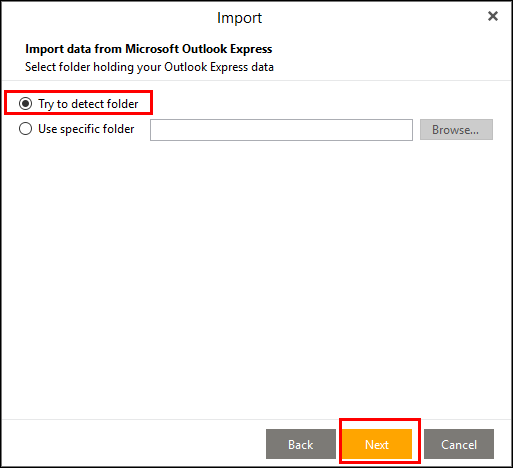The height and width of the screenshot is (468, 513).
Task: Open the folder picker with Browse...
Action: [x=456, y=130]
